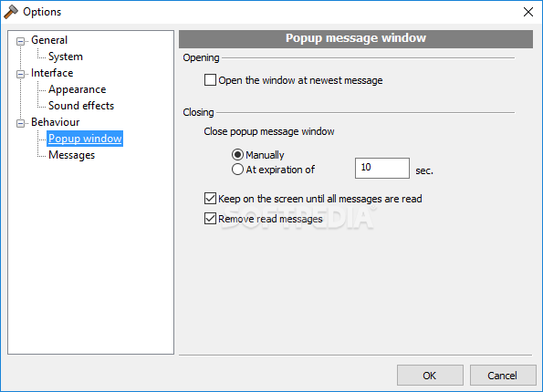Collapse the General tree node

[20, 41]
